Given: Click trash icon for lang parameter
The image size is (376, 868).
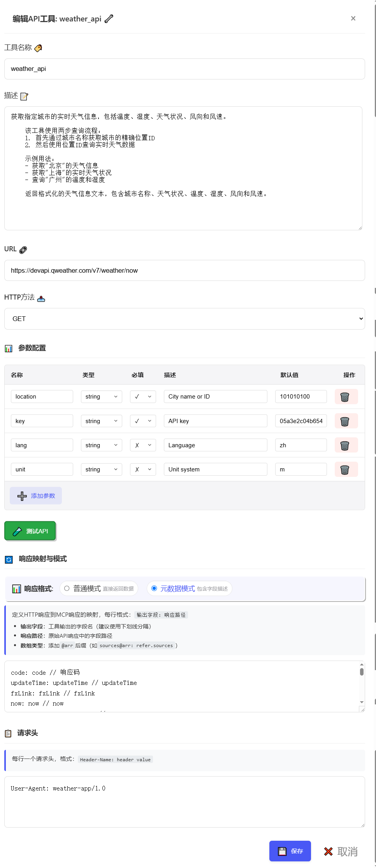Looking at the screenshot, I should (346, 445).
